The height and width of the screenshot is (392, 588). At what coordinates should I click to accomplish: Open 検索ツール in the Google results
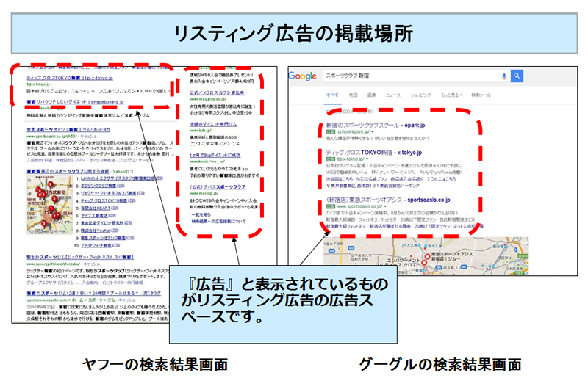(x=481, y=95)
